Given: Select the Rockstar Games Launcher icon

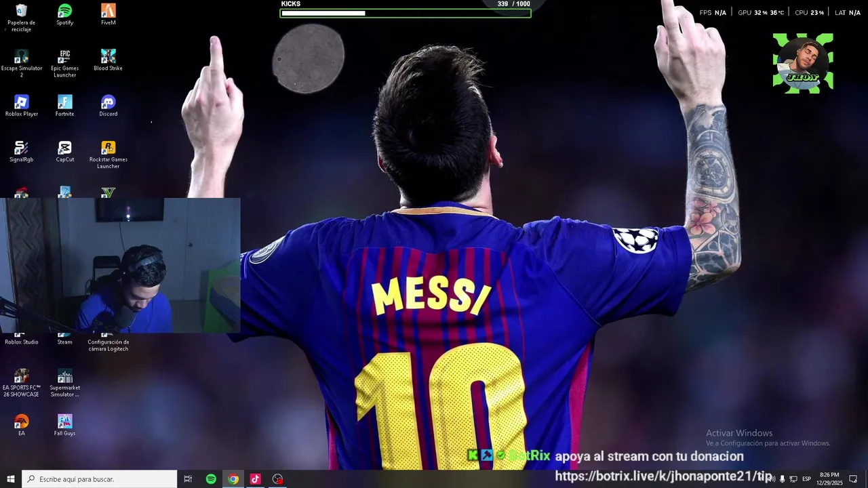Looking at the screenshot, I should [x=108, y=155].
